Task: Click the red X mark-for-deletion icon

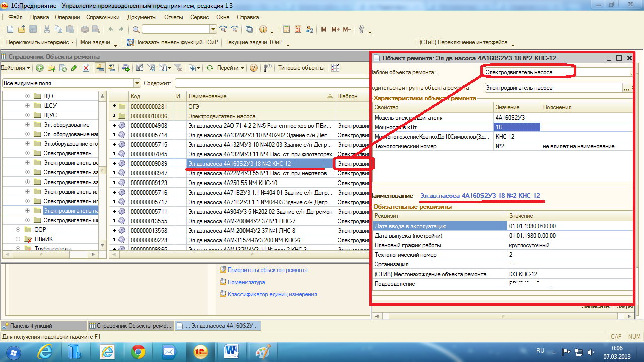Action: (86, 68)
